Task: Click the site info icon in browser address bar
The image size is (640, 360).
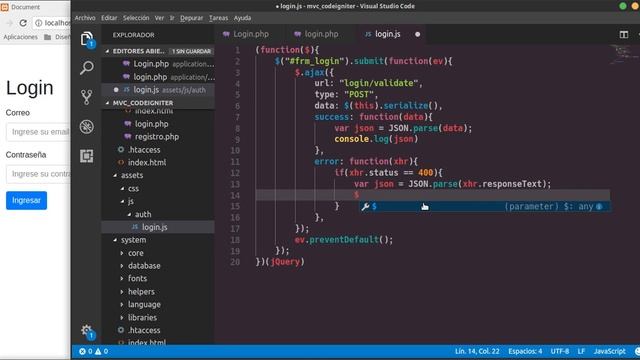Action: [38, 23]
